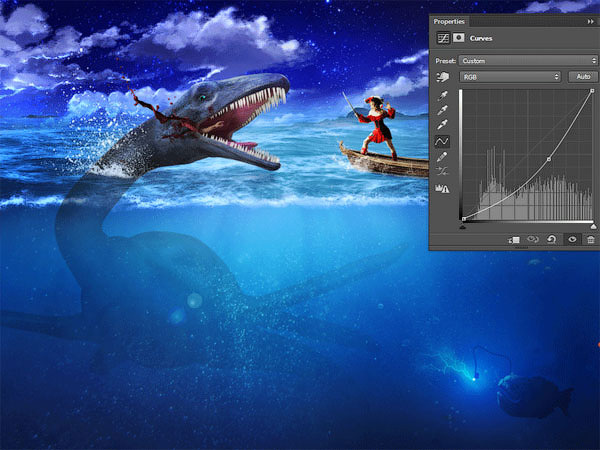The height and width of the screenshot is (450, 600).
Task: Select the layer mask icon beside Curves
Action: pos(458,38)
